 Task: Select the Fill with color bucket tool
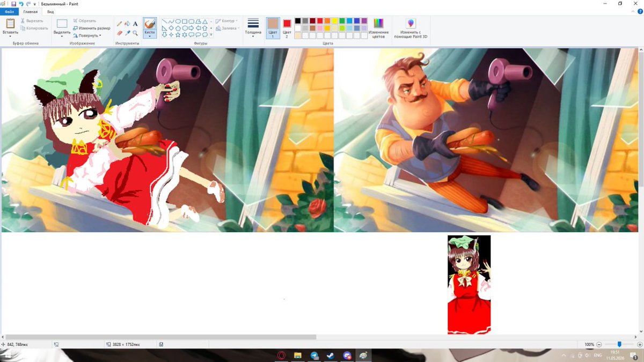tap(127, 24)
